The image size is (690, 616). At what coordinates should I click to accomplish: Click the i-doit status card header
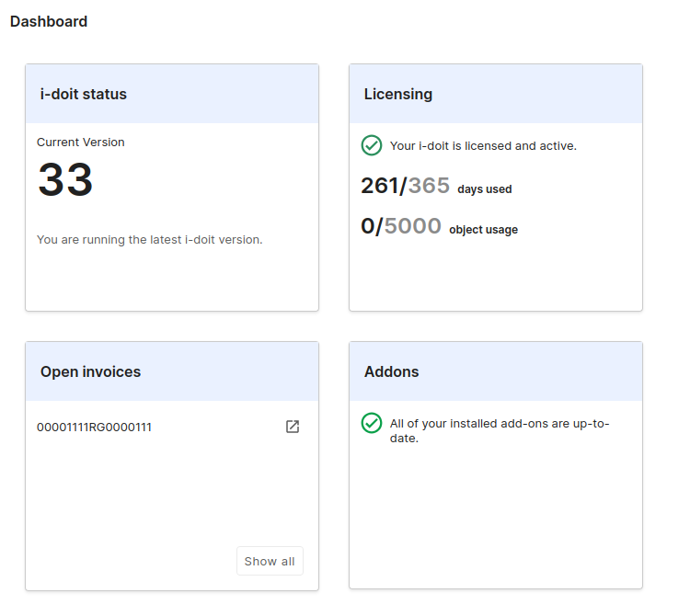coord(84,94)
